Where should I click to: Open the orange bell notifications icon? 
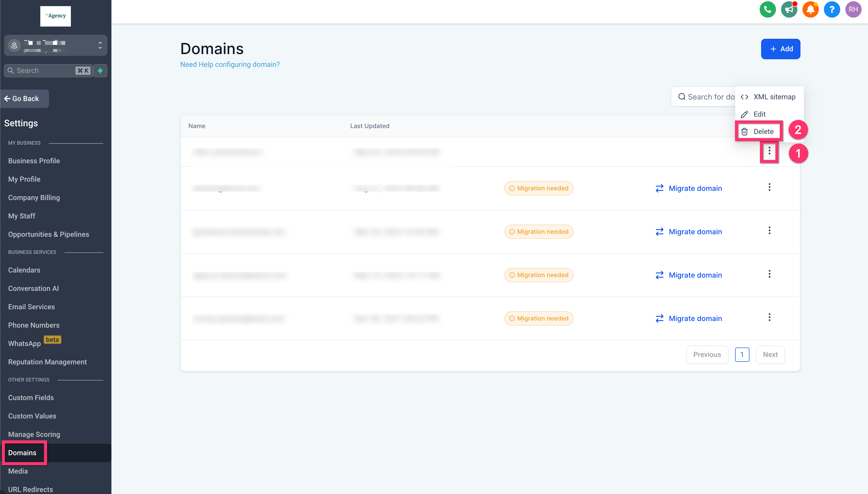coord(810,9)
